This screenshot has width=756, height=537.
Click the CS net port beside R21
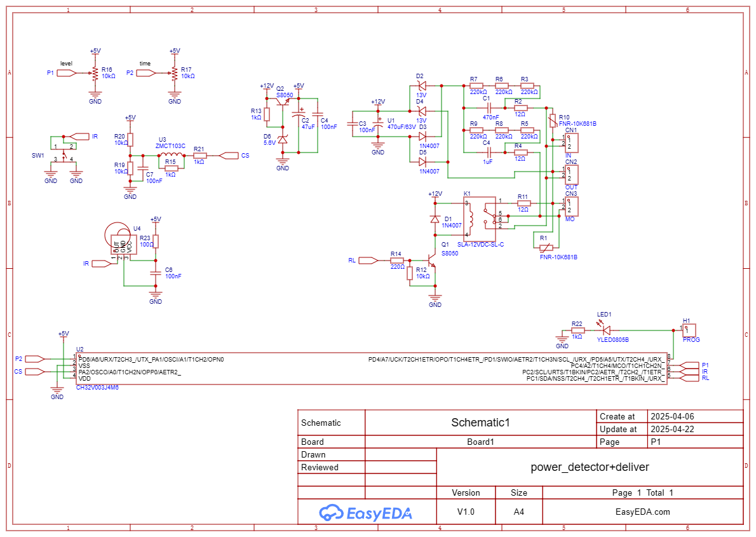229,155
